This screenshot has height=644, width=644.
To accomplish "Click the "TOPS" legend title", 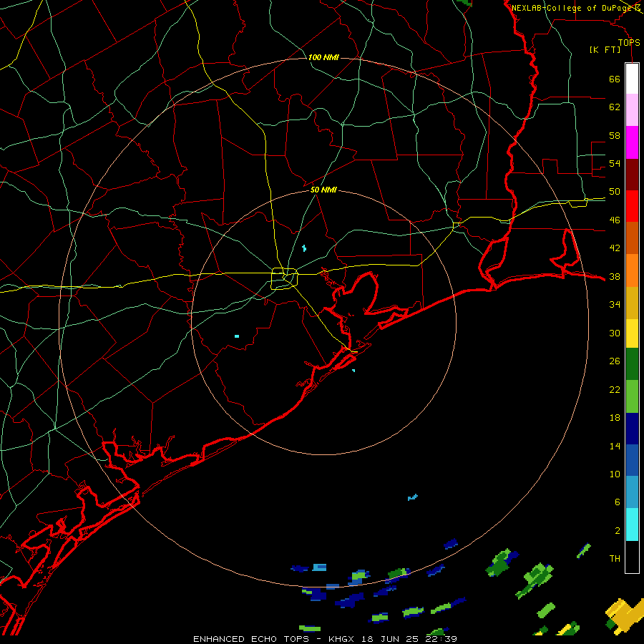I will tap(629, 42).
